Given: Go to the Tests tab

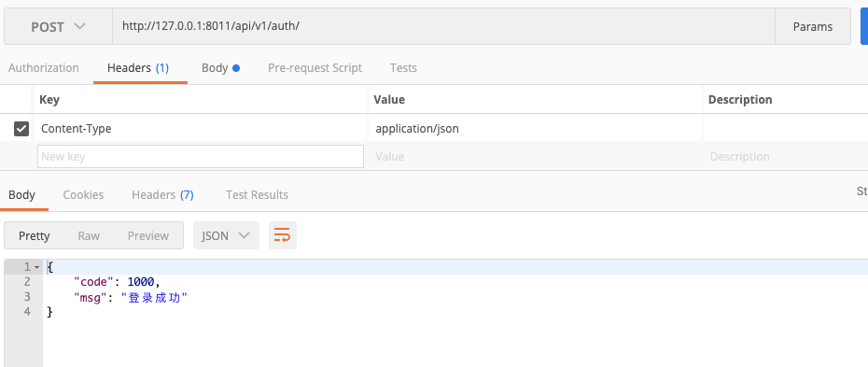Looking at the screenshot, I should click(x=403, y=68).
